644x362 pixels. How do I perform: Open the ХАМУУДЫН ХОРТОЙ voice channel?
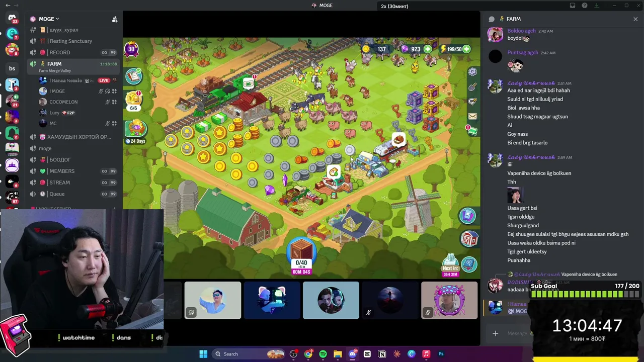click(74, 137)
